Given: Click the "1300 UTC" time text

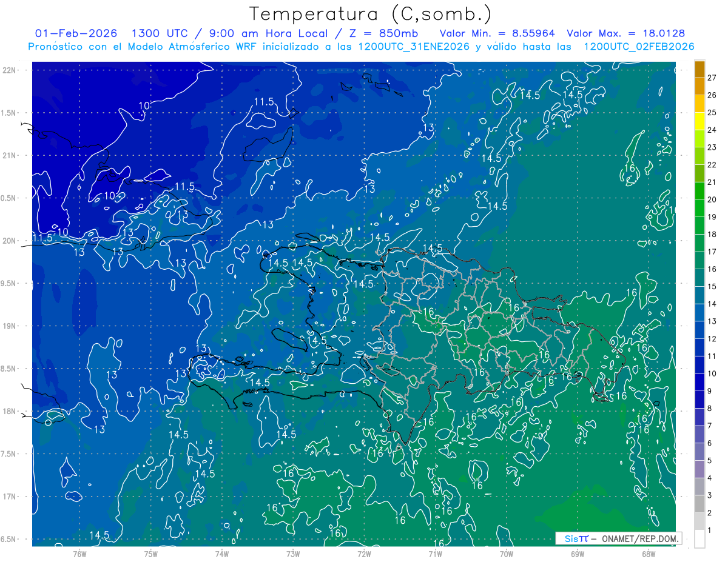Looking at the screenshot, I should pos(161,33).
